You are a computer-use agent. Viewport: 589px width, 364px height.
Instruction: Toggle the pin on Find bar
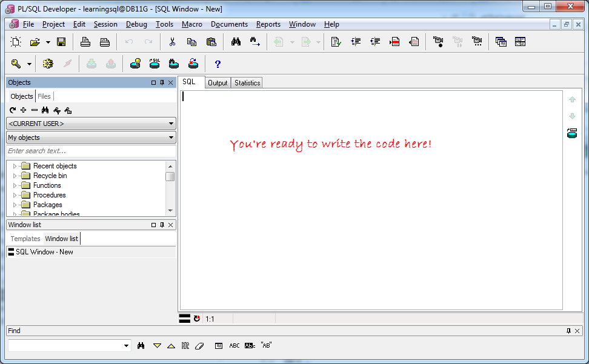tap(568, 331)
